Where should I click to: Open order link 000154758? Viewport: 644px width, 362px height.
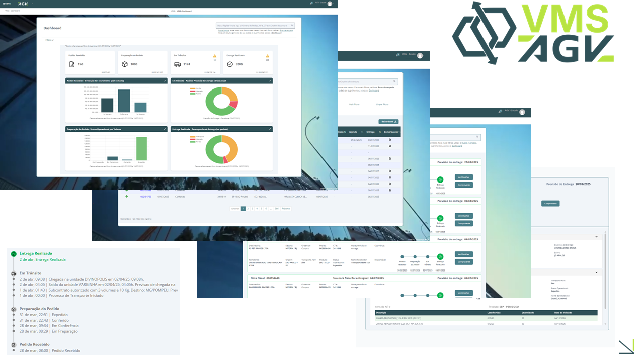(x=145, y=196)
